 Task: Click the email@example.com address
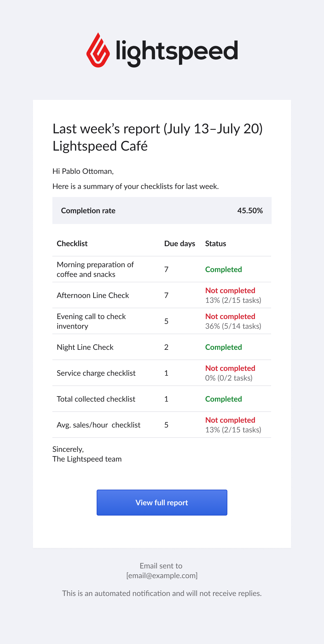click(x=162, y=575)
